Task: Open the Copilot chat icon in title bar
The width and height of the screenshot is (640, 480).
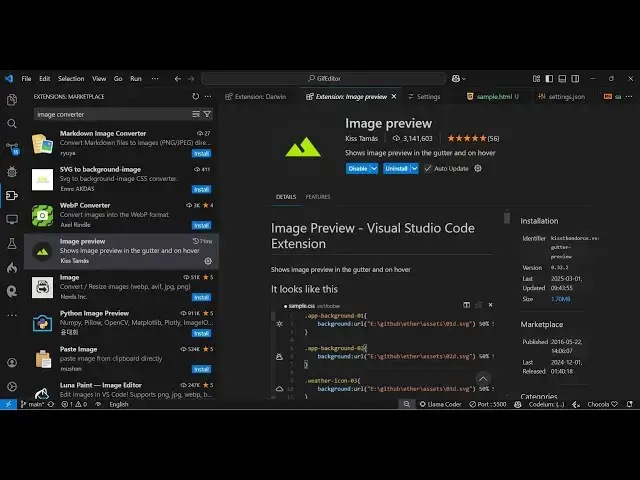Action: [x=456, y=78]
